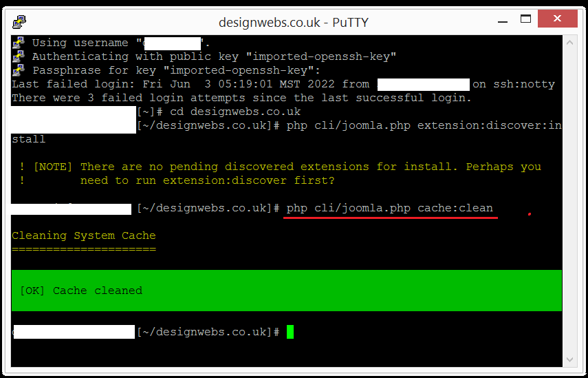Click the green "[OK] Cache cleaned" banner
588x378 pixels.
[x=287, y=291]
